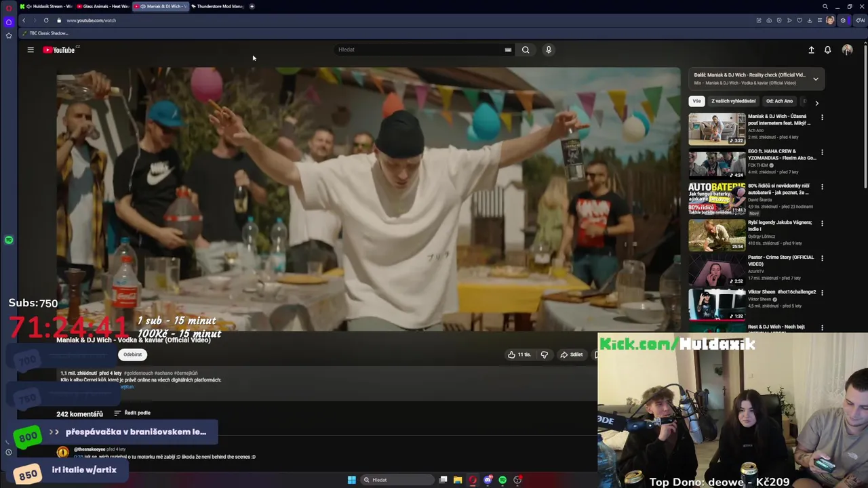
Task: Select the Maniak & DJ Wich tab
Action: (x=161, y=6)
